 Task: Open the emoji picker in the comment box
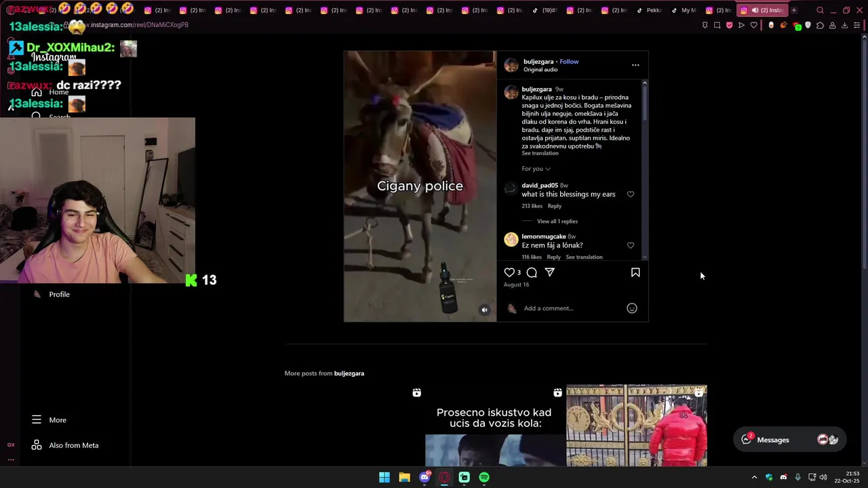[632, 308]
